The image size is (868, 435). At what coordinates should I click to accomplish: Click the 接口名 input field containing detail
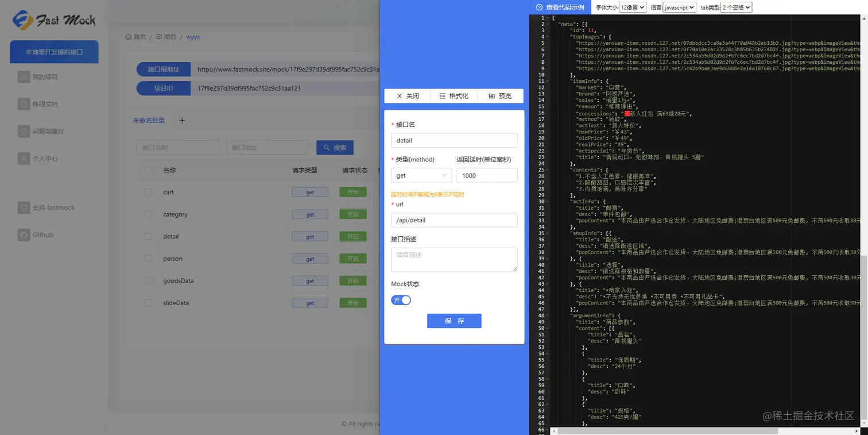click(x=454, y=140)
